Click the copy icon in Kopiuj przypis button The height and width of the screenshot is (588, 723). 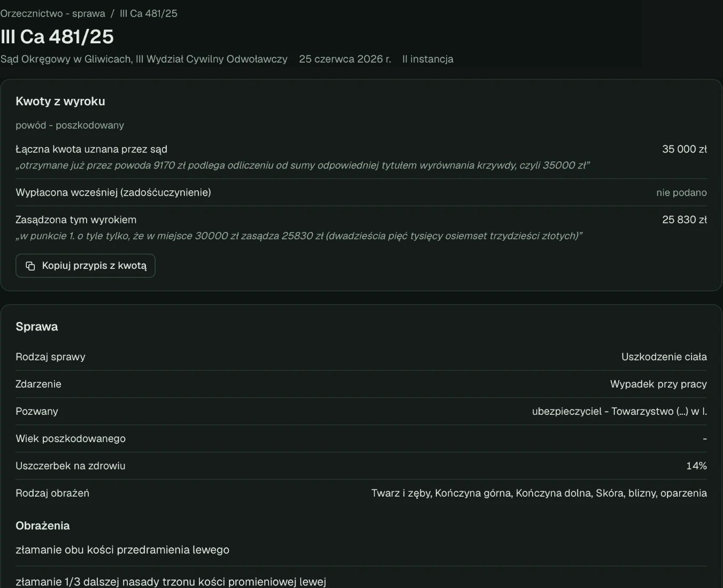pyautogui.click(x=30, y=266)
